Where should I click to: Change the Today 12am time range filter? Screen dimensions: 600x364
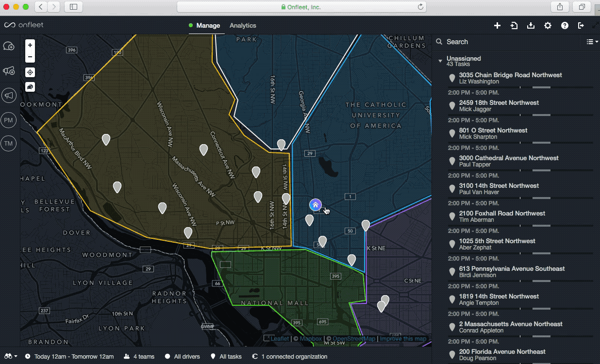(x=69, y=357)
